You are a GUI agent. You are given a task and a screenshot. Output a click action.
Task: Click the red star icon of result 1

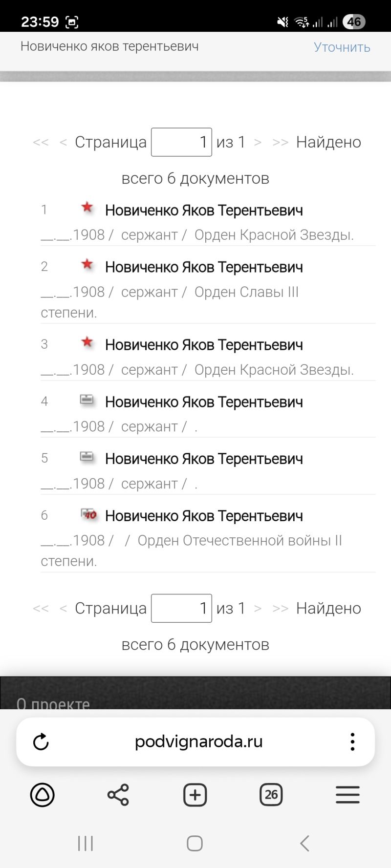[87, 207]
